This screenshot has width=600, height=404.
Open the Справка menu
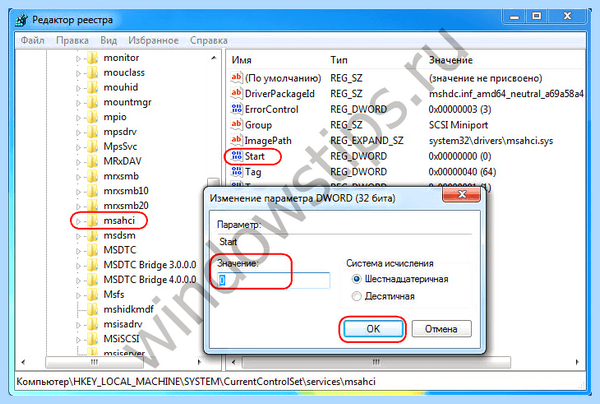coord(209,40)
